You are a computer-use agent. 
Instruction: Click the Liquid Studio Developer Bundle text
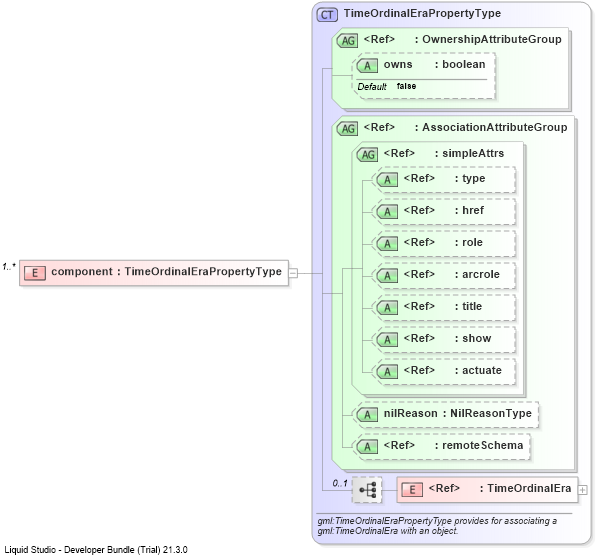pos(96,550)
